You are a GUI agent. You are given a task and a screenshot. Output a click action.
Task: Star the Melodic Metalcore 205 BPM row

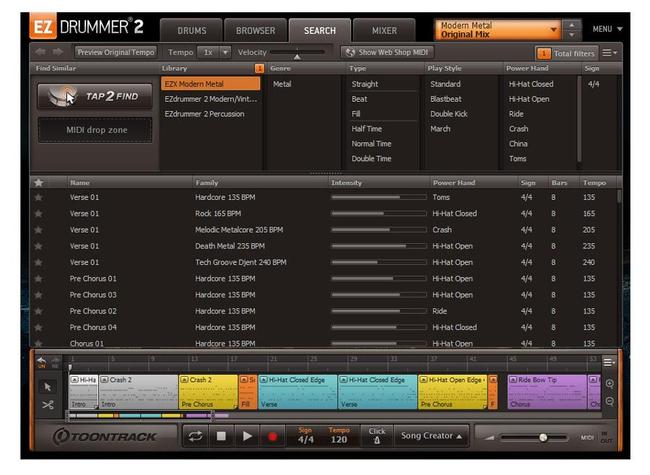point(39,230)
